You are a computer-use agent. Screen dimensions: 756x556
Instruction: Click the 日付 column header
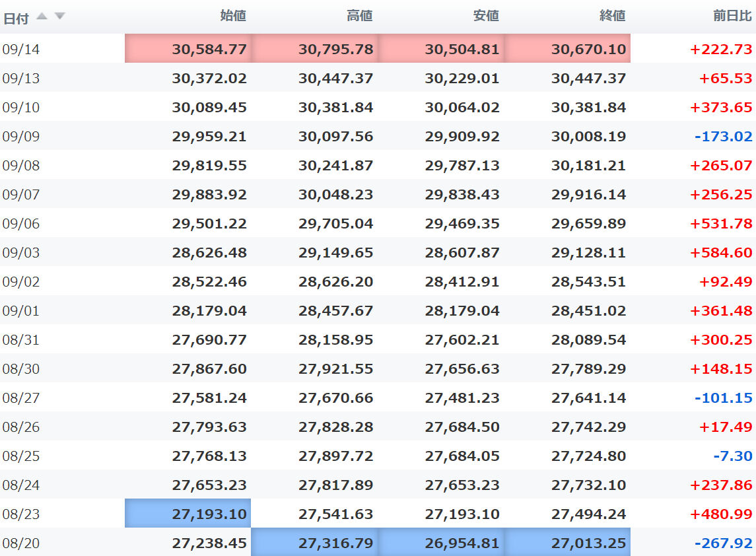tap(16, 18)
